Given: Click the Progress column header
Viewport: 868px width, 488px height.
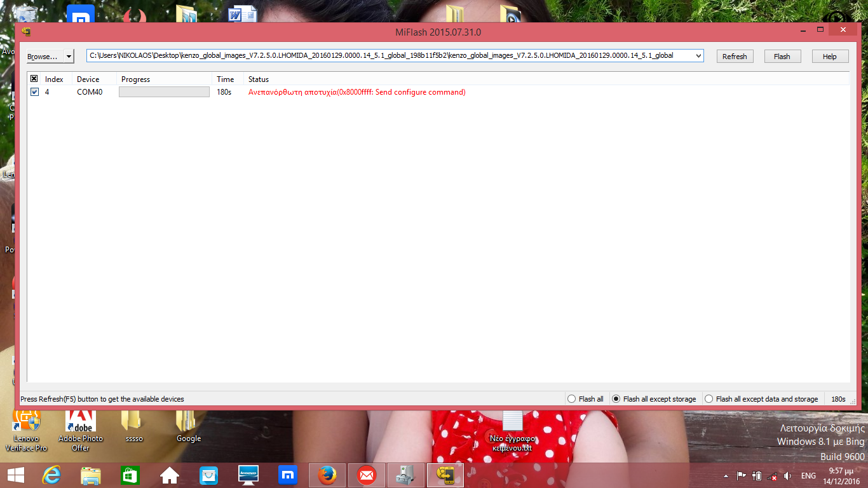Looking at the screenshot, I should [135, 79].
